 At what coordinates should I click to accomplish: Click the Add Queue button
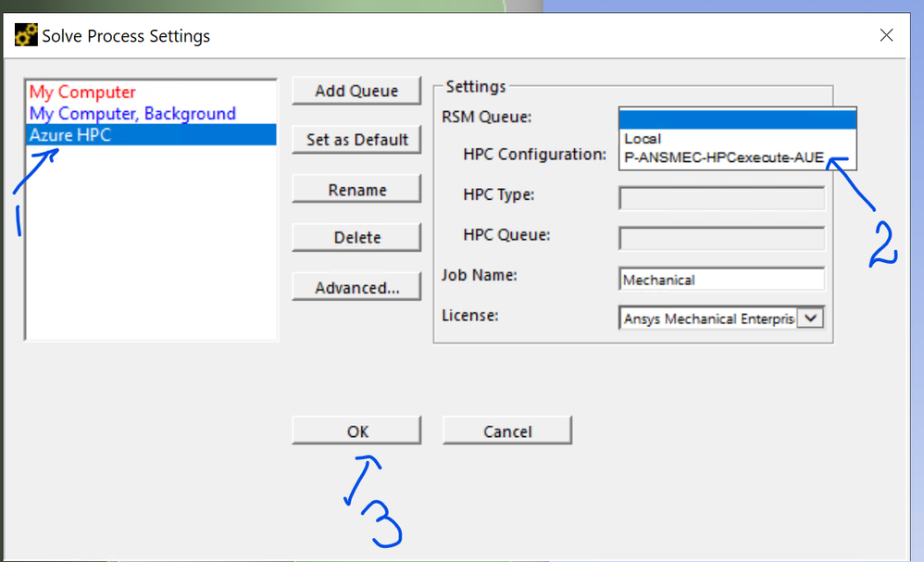tap(356, 91)
